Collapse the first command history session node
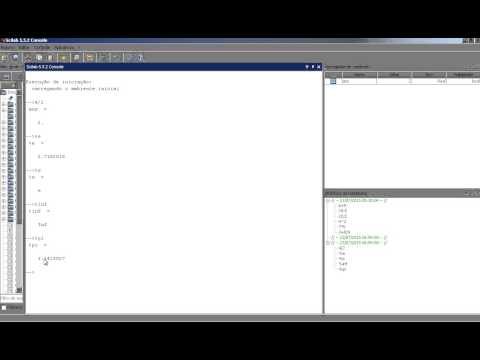 (x=328, y=201)
